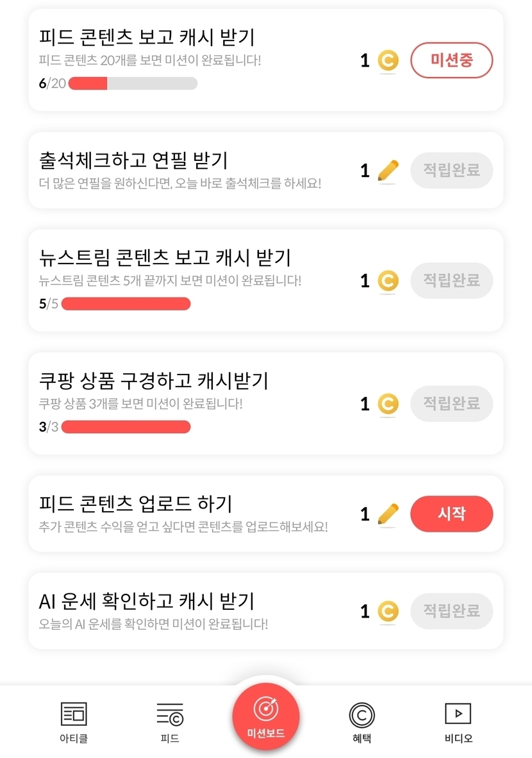532x758 pixels.
Task: Open the 비디오 video icon
Action: pyautogui.click(x=458, y=714)
